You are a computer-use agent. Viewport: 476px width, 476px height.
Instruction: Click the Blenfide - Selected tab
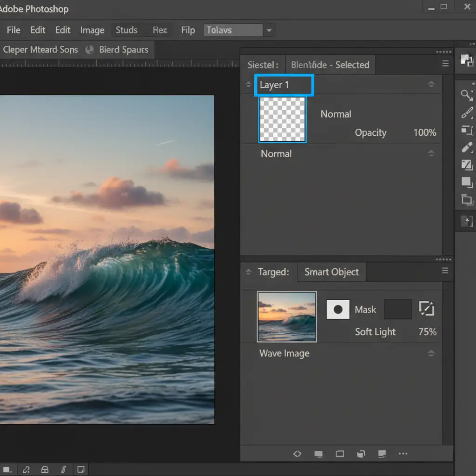click(330, 65)
